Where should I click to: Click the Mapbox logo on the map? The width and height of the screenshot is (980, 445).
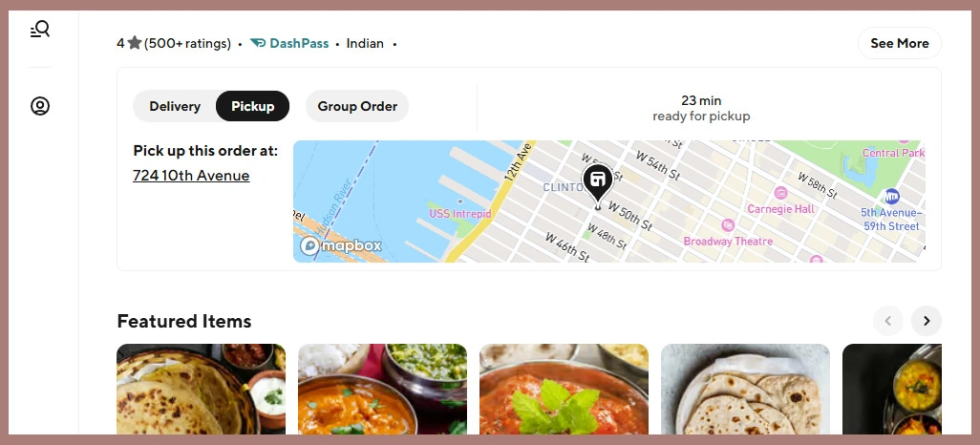point(341,245)
